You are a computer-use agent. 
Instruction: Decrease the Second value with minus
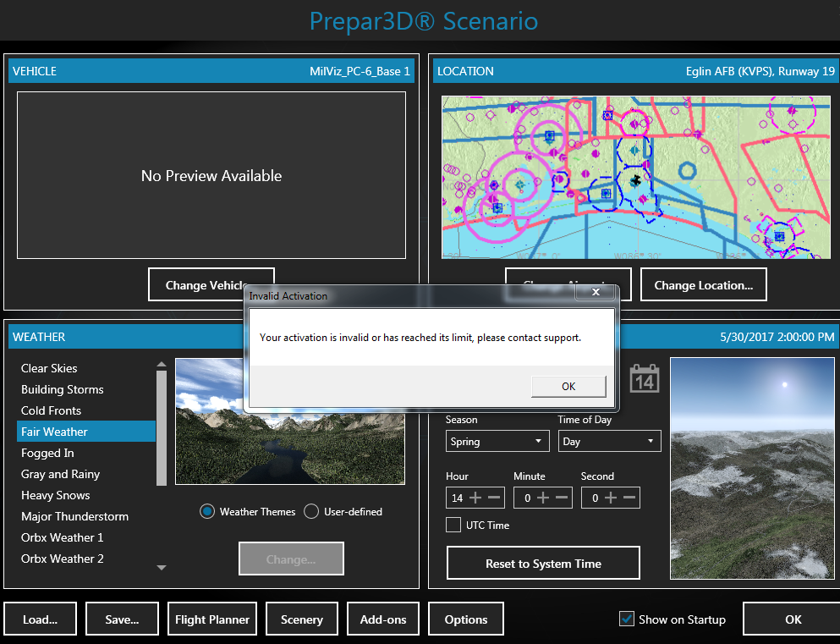pos(629,498)
